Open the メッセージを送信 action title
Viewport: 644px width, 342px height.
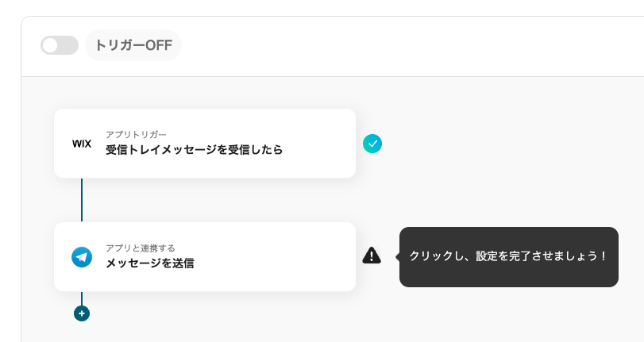(150, 263)
